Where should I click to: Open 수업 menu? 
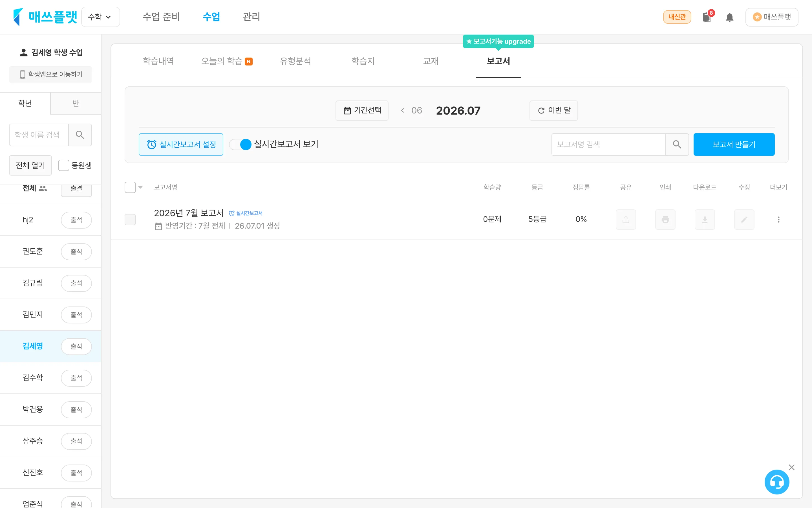click(211, 17)
